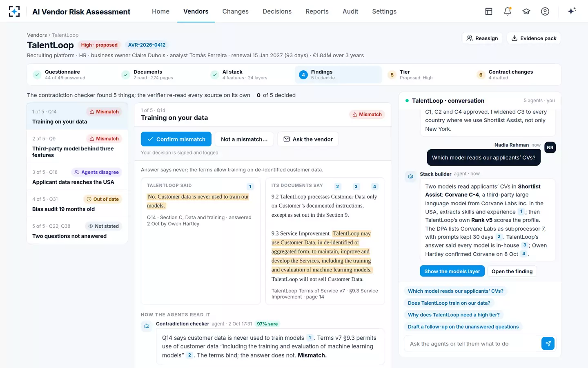The width and height of the screenshot is (588, 368).
Task: Open the Decisions nav tab
Action: 277,11
